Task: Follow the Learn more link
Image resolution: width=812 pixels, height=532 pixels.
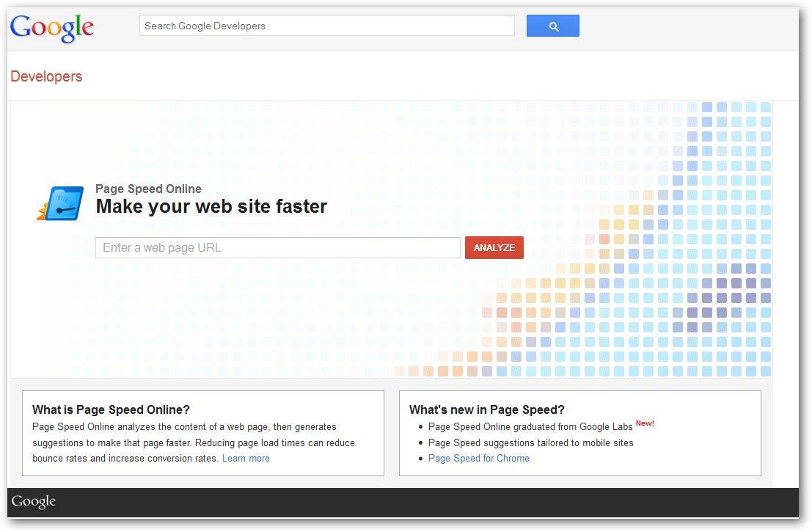Action: point(246,458)
